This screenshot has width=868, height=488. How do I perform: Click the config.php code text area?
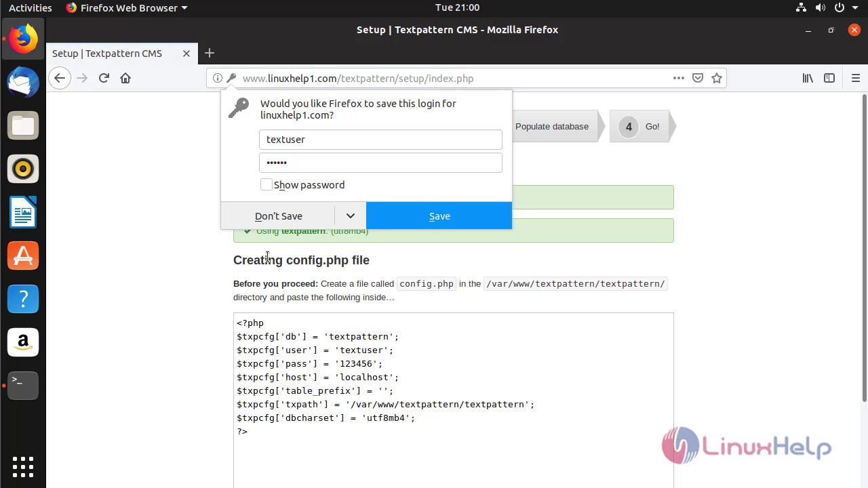pyautogui.click(x=454, y=400)
